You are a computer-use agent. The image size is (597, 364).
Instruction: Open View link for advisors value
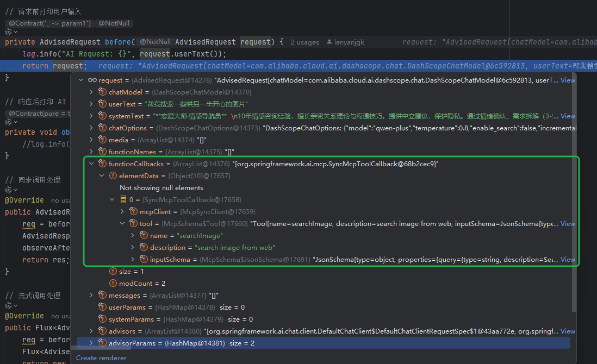pyautogui.click(x=568, y=331)
